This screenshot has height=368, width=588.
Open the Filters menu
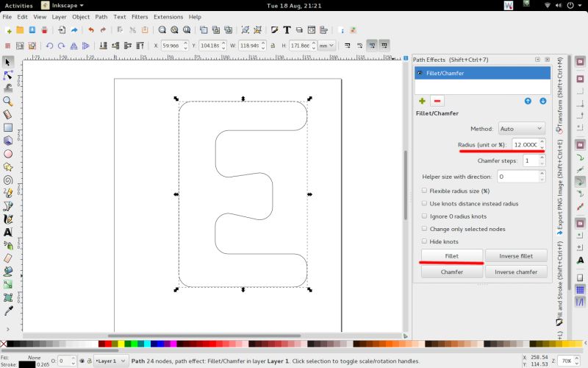coord(140,17)
